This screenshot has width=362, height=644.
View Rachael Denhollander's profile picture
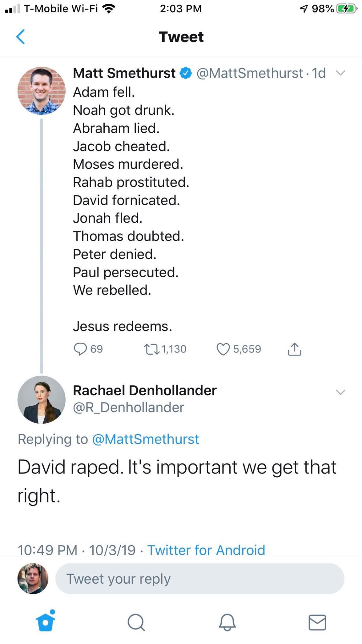[x=41, y=400]
